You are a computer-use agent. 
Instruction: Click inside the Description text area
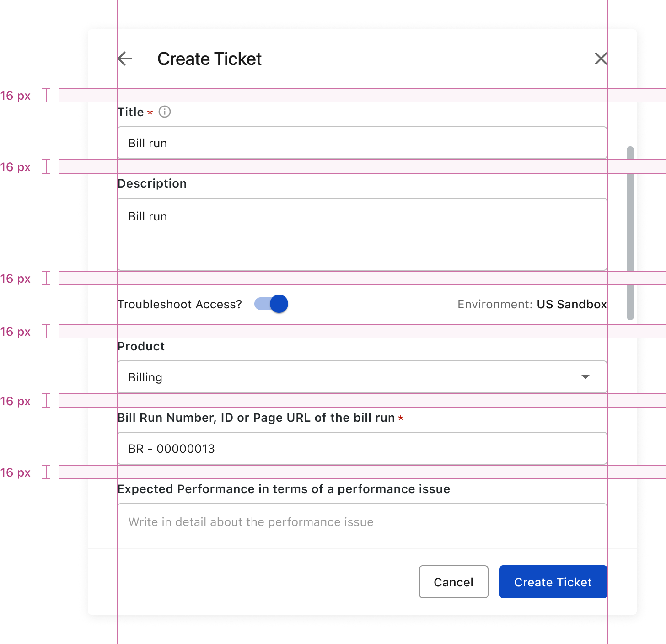click(x=361, y=234)
